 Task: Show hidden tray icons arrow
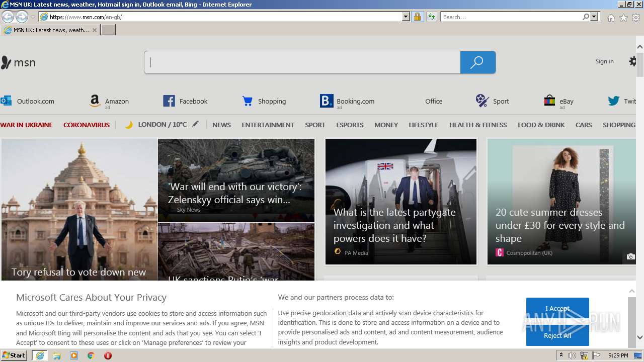561,355
